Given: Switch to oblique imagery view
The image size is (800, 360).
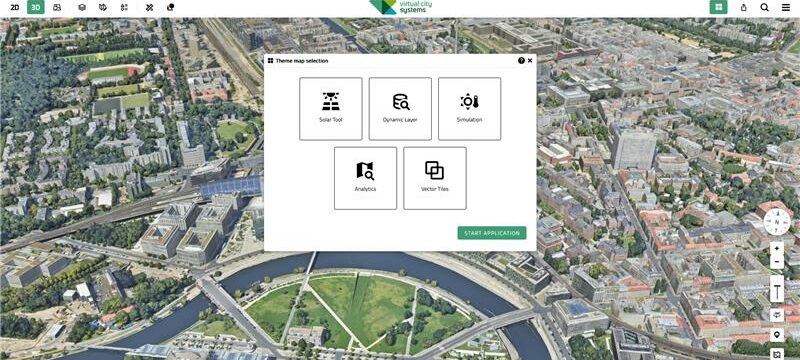Looking at the screenshot, I should (x=57, y=7).
